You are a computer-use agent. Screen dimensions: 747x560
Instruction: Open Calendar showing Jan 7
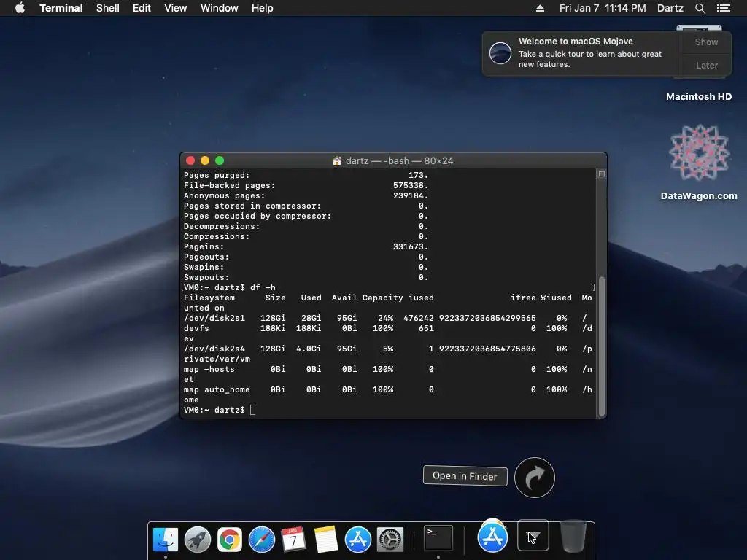point(293,540)
